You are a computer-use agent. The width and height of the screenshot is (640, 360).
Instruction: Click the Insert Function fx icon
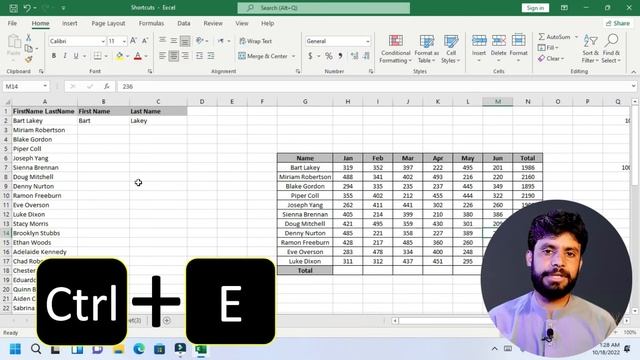107,87
